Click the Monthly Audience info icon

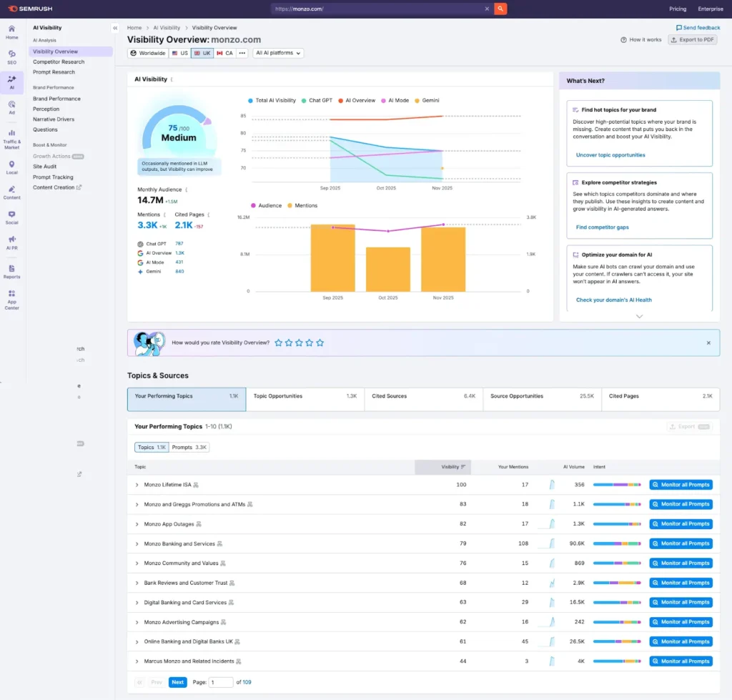(x=187, y=189)
